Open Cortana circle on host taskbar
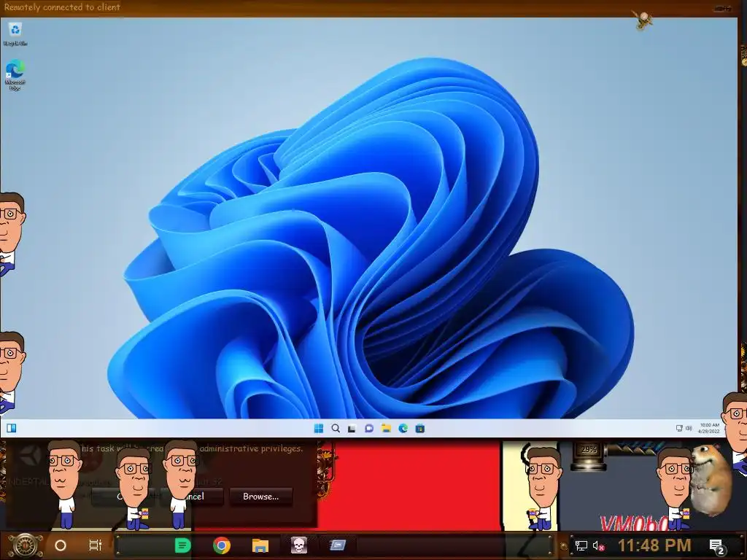This screenshot has width=747, height=560. coord(61,545)
